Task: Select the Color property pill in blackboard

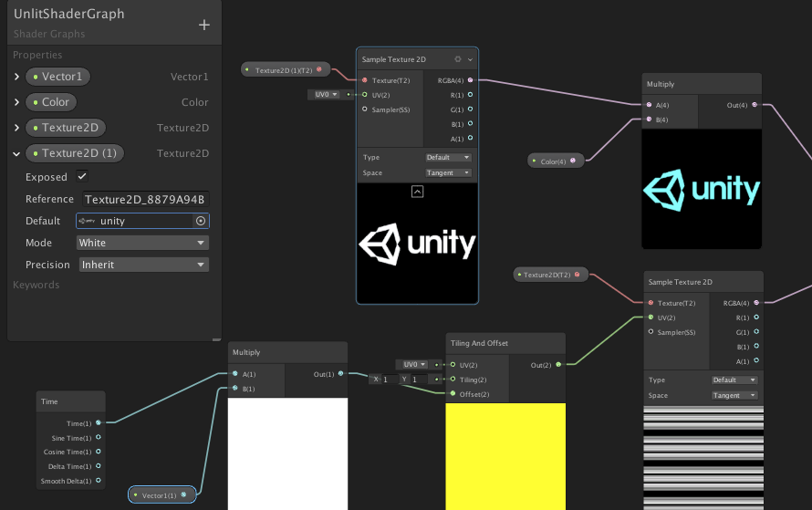Action: pyautogui.click(x=51, y=102)
